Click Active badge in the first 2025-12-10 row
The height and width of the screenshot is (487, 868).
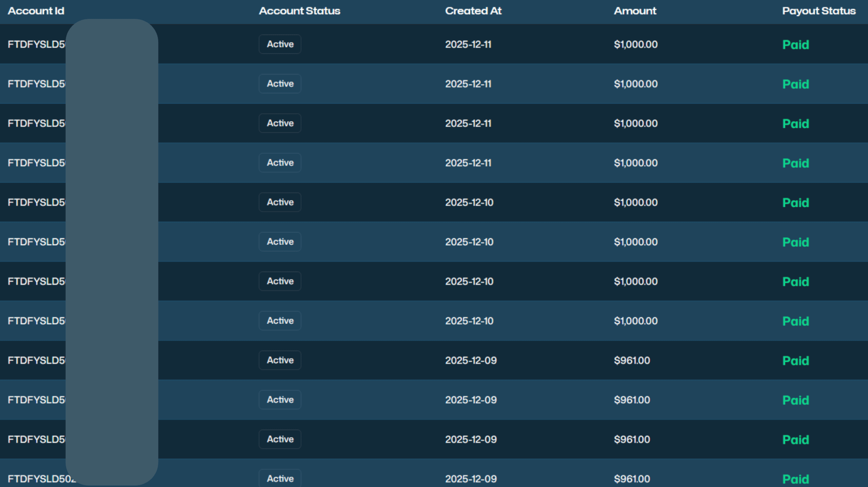tap(280, 202)
